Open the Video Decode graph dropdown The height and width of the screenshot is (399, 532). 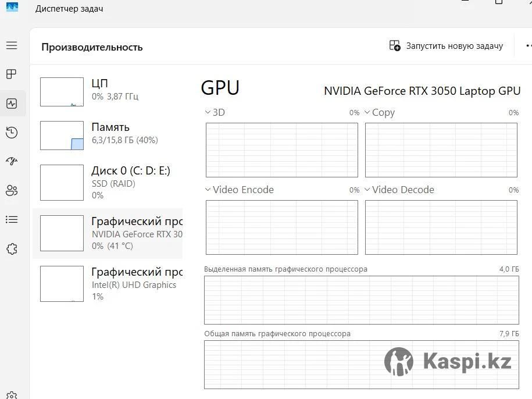[x=367, y=190]
